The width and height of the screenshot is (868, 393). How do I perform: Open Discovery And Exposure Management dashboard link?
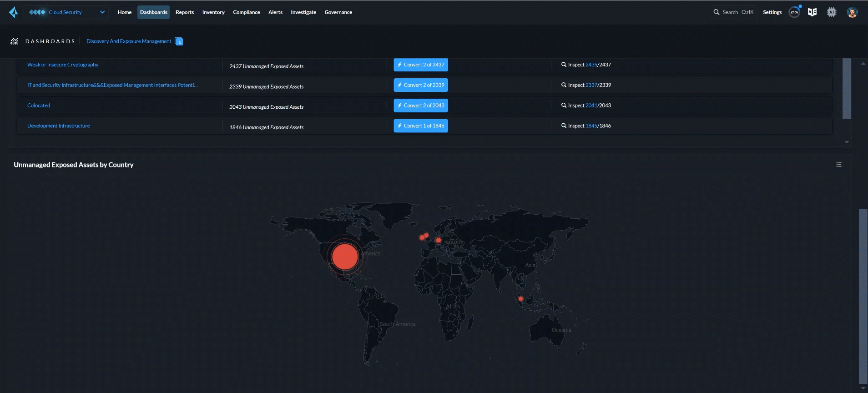[x=129, y=41]
